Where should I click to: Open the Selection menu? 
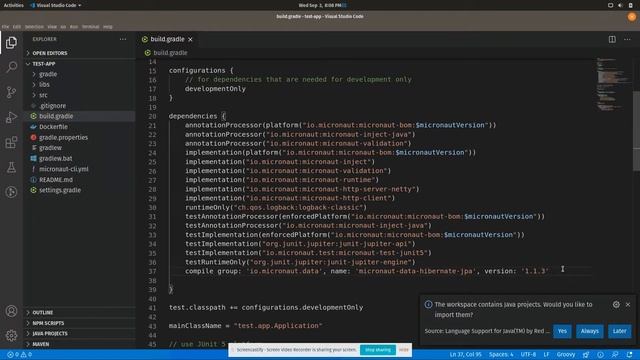pos(34,27)
